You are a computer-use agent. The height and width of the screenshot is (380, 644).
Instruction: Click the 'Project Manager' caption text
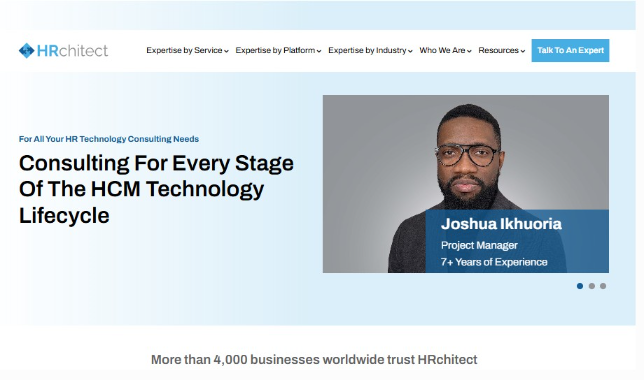pos(479,245)
